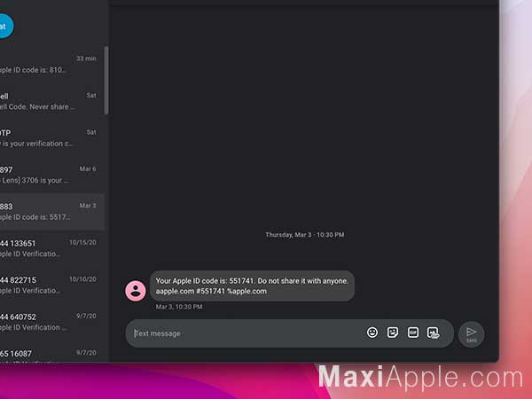The height and width of the screenshot is (399, 532).
Task: Attach an image to the message
Action: tap(434, 332)
